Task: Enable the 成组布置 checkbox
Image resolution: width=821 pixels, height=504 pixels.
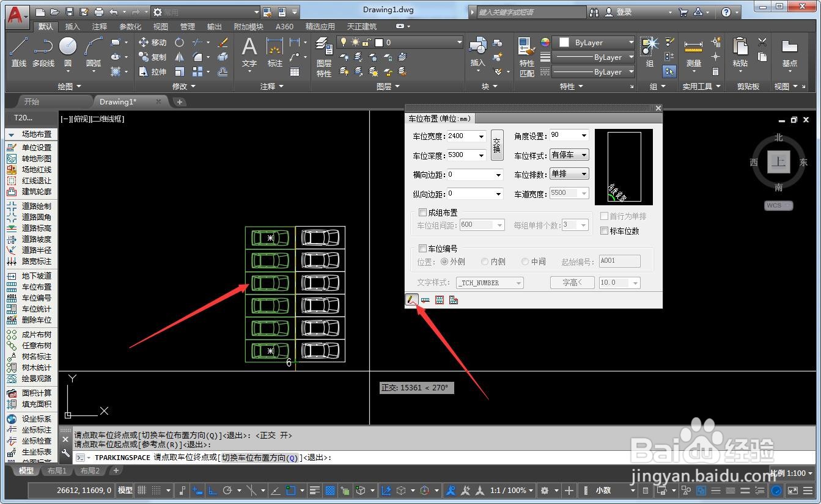Action: coord(422,213)
